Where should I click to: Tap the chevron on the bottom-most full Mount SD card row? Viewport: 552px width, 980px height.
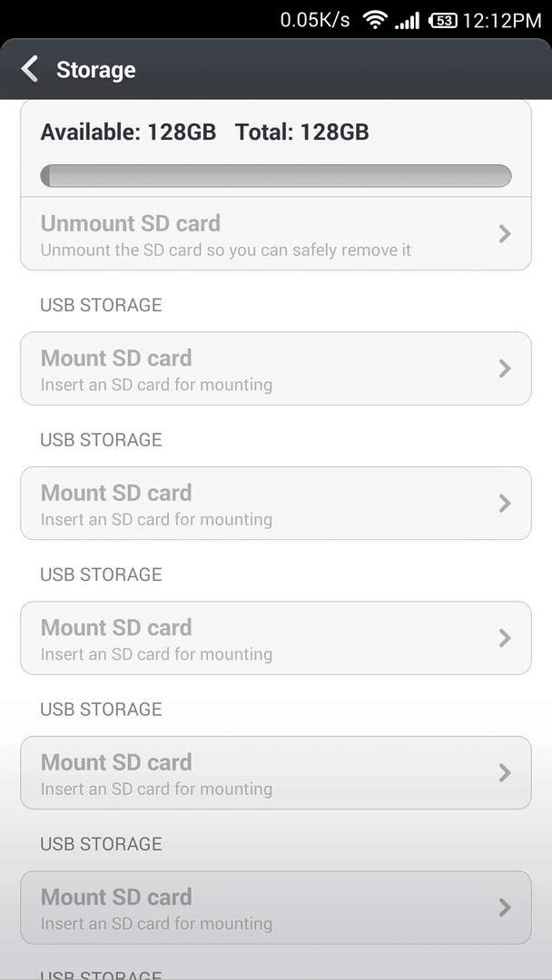(x=505, y=907)
